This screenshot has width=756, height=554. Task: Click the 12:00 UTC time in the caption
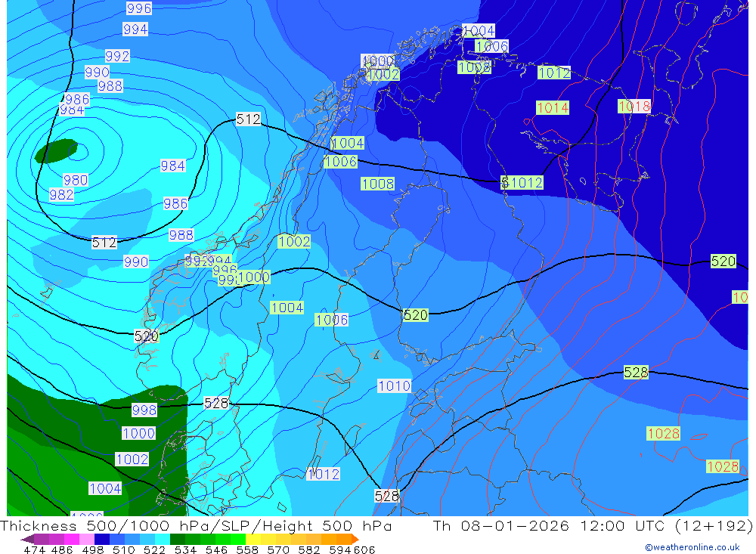point(624,525)
